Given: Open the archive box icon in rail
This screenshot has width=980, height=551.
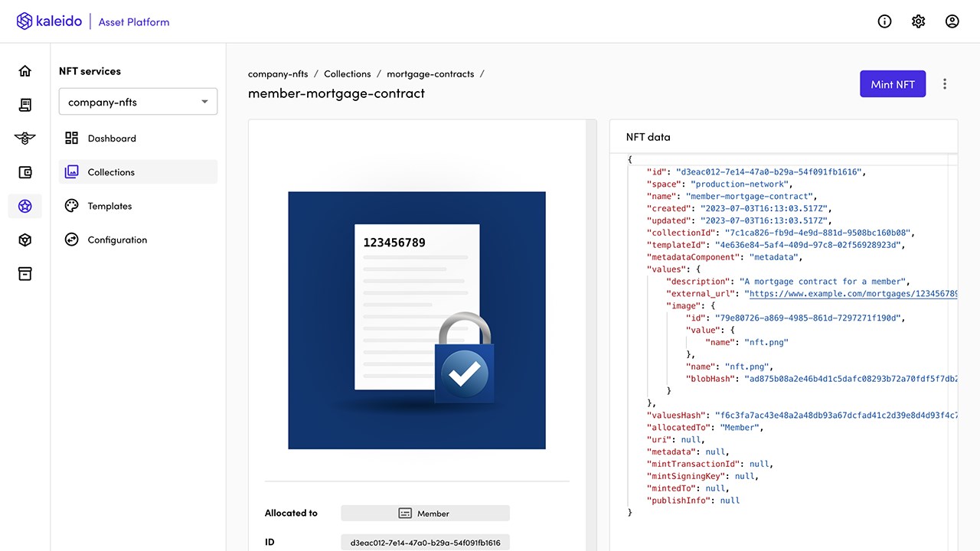Looking at the screenshot, I should (25, 273).
